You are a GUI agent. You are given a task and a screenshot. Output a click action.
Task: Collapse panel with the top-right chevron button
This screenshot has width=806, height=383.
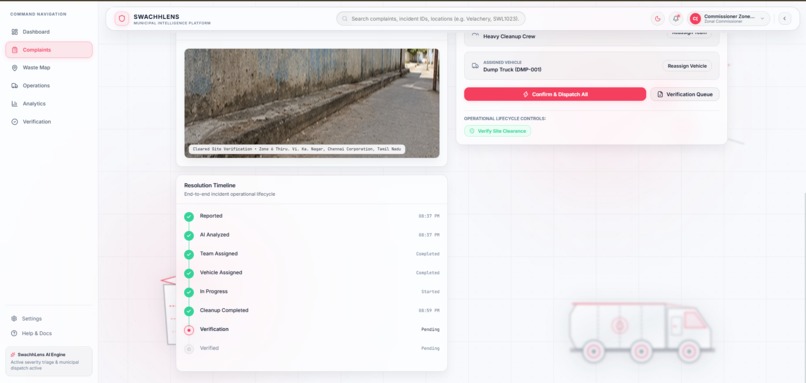click(784, 19)
